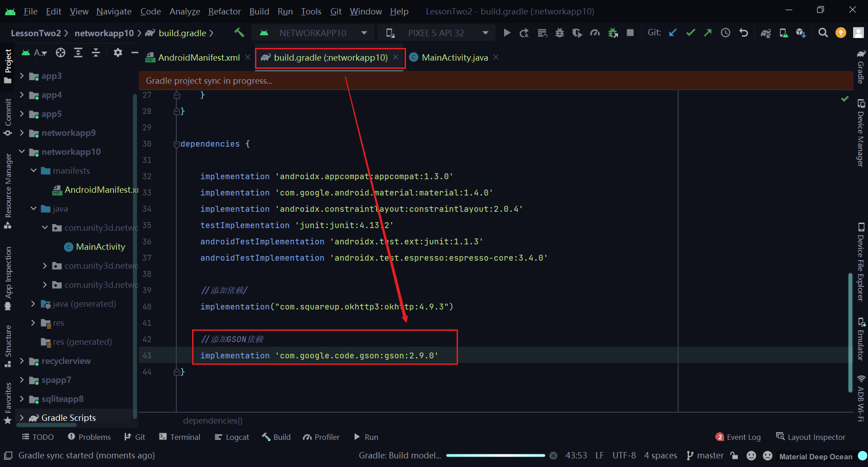Click the Git push arrow icon
The width and height of the screenshot is (868, 467).
tap(708, 33)
